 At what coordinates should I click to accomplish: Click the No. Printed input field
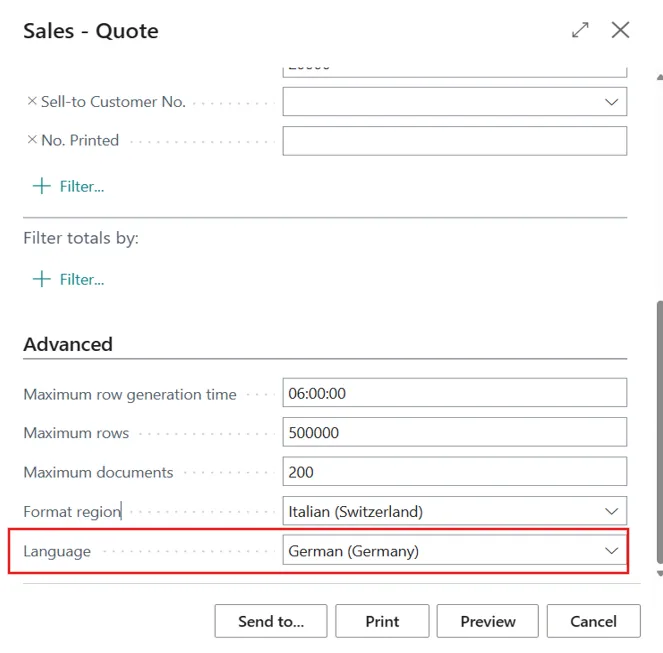(454, 141)
